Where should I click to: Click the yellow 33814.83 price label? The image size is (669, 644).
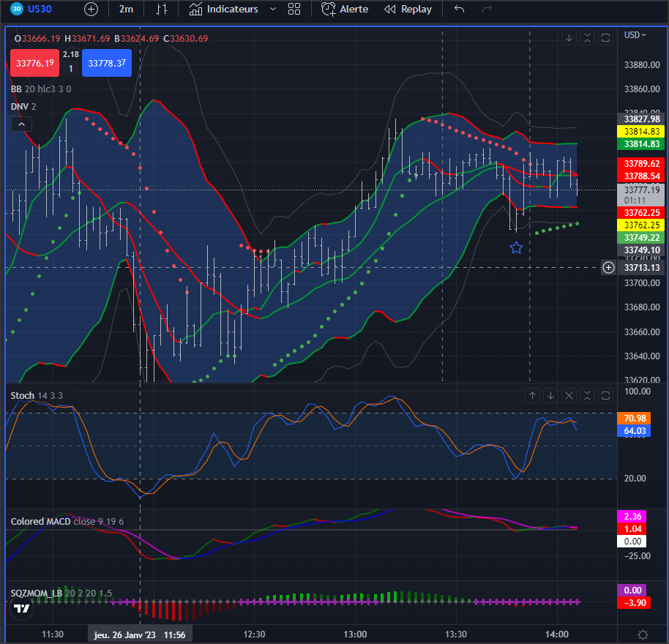coord(640,131)
